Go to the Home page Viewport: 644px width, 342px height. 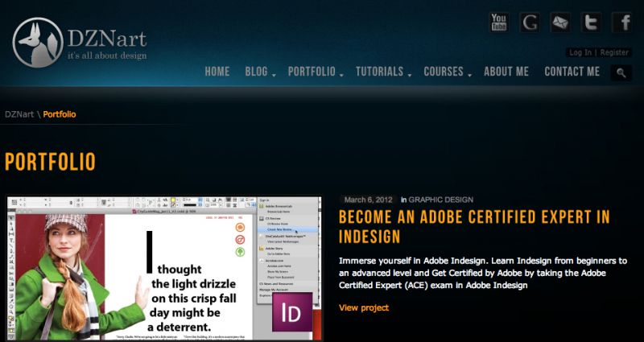(217, 72)
